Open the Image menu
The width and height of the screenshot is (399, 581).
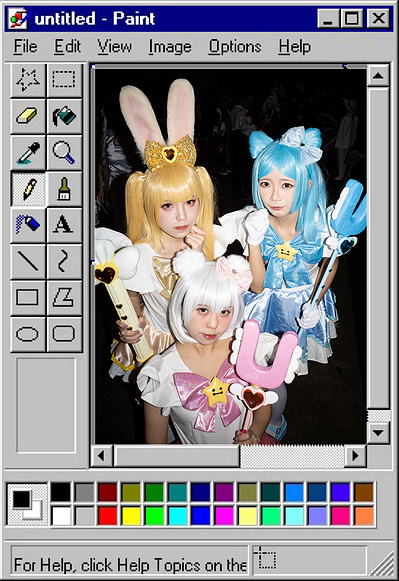click(170, 47)
